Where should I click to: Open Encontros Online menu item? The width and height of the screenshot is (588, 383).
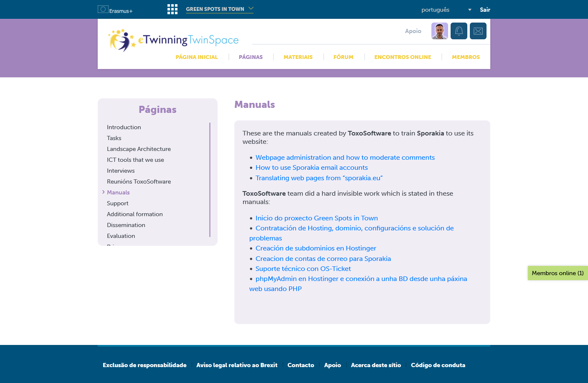coord(403,57)
